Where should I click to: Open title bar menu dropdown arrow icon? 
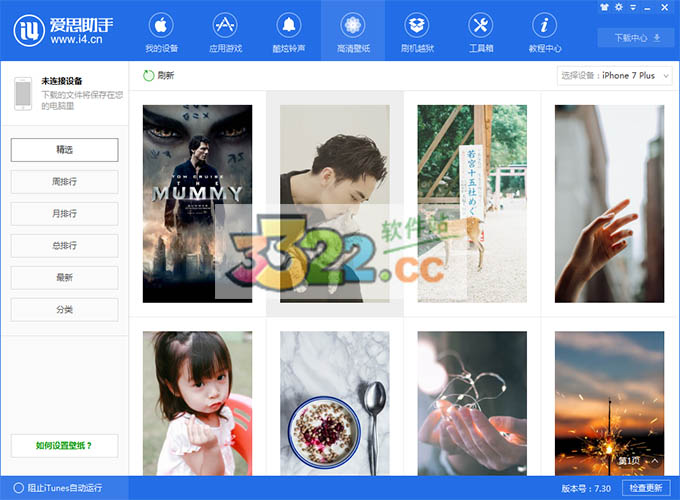click(x=633, y=8)
